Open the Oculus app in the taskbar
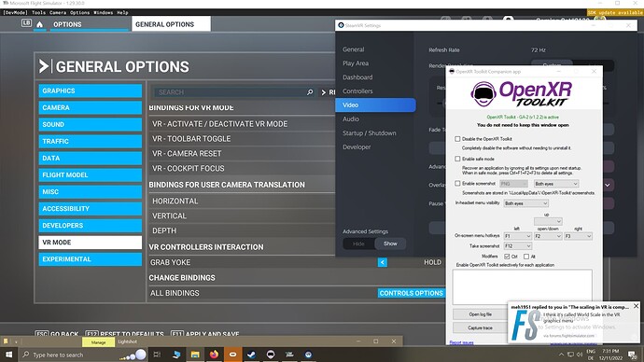Image resolution: width=644 pixels, height=362 pixels. pos(233,355)
